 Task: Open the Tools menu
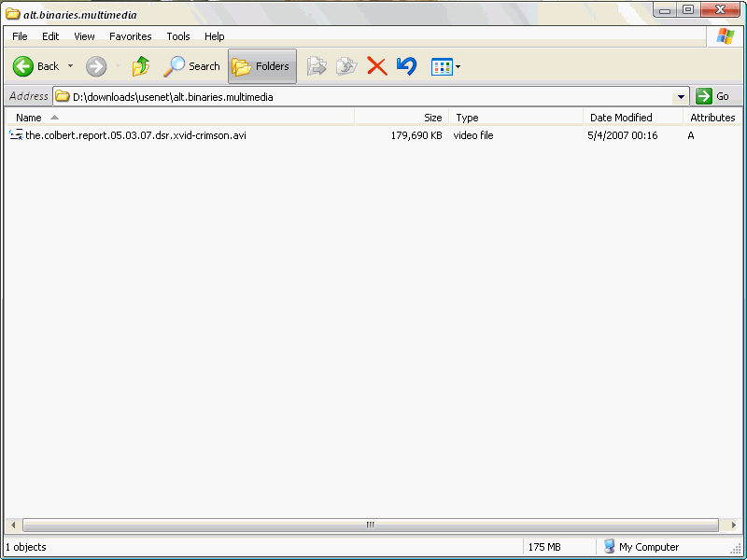tap(178, 36)
